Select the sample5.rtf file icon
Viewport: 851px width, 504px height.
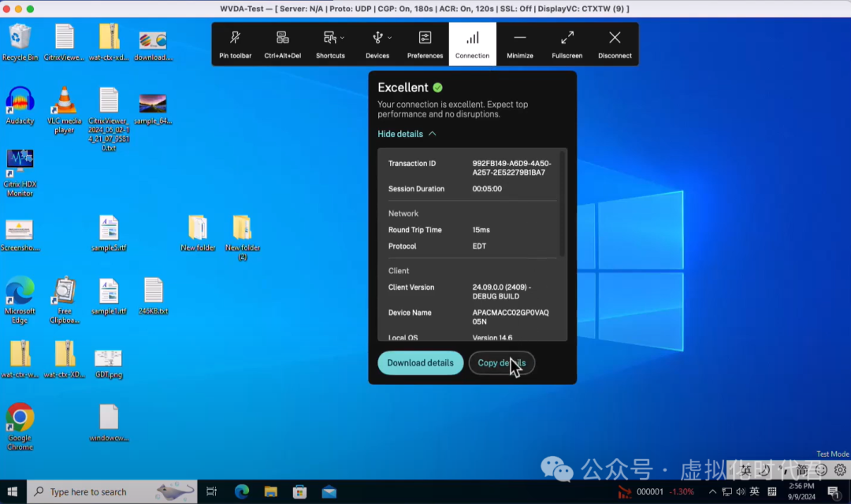[109, 233]
